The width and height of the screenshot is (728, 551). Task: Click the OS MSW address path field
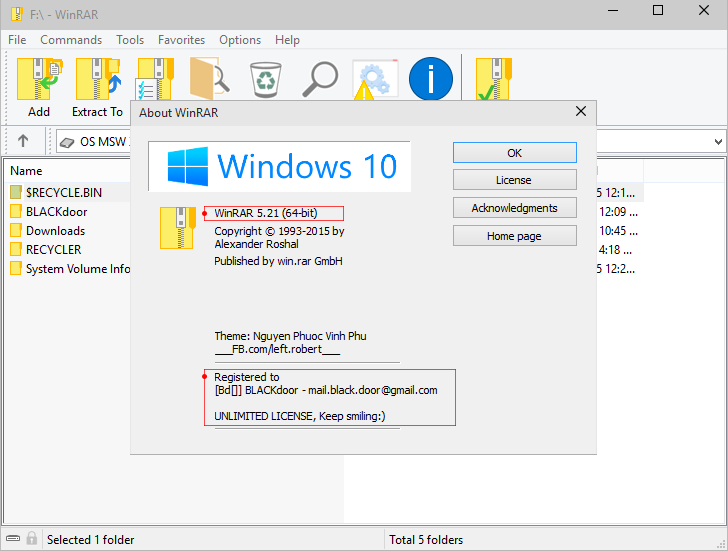(93, 142)
